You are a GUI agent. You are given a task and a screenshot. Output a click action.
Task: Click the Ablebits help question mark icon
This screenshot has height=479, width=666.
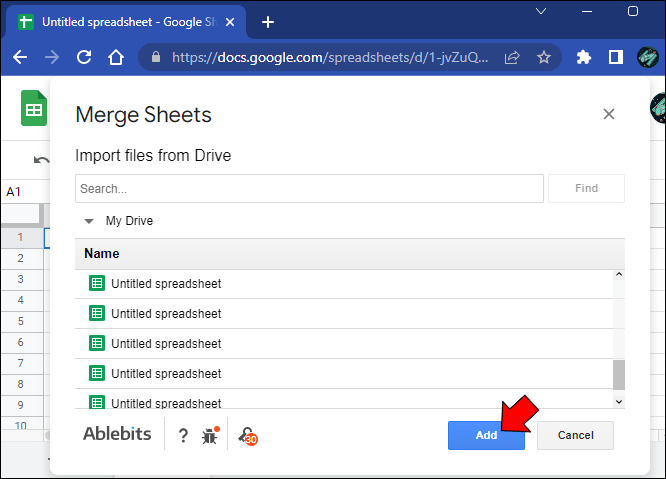tap(183, 435)
